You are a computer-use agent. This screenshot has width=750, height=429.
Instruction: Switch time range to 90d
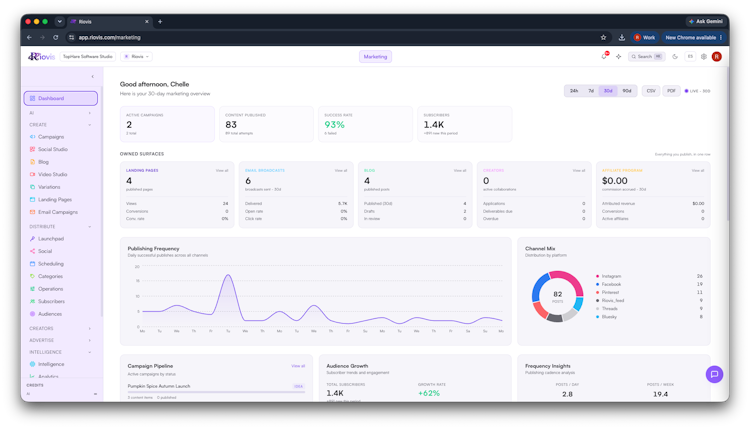click(627, 91)
